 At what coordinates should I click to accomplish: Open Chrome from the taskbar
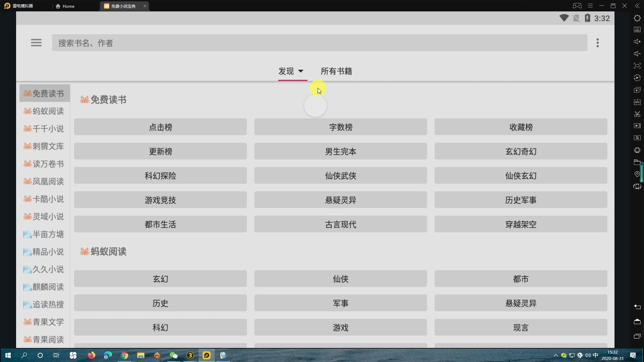point(124,355)
